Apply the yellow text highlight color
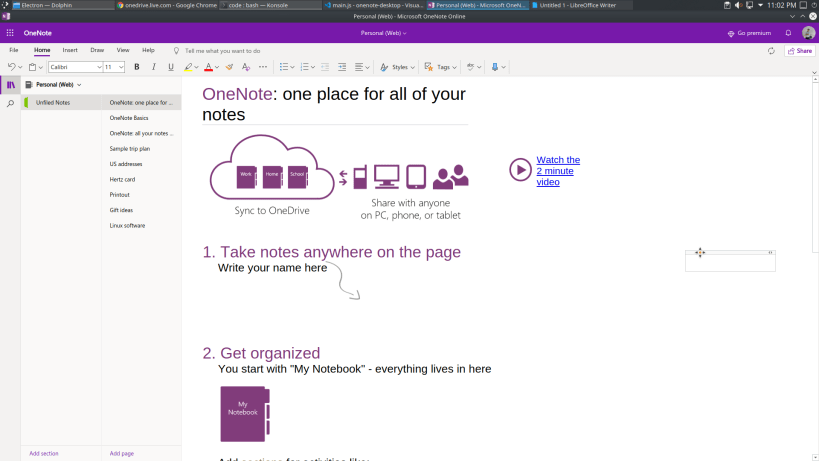 (188, 67)
